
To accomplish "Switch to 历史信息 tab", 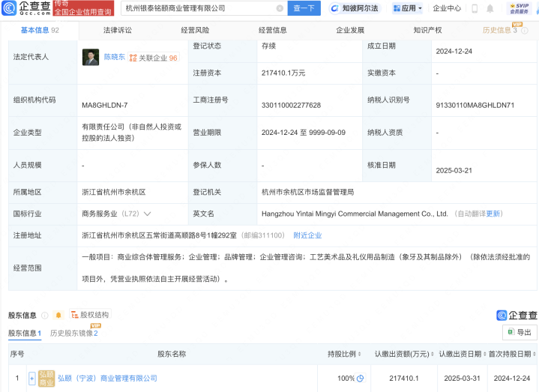I will point(500,30).
